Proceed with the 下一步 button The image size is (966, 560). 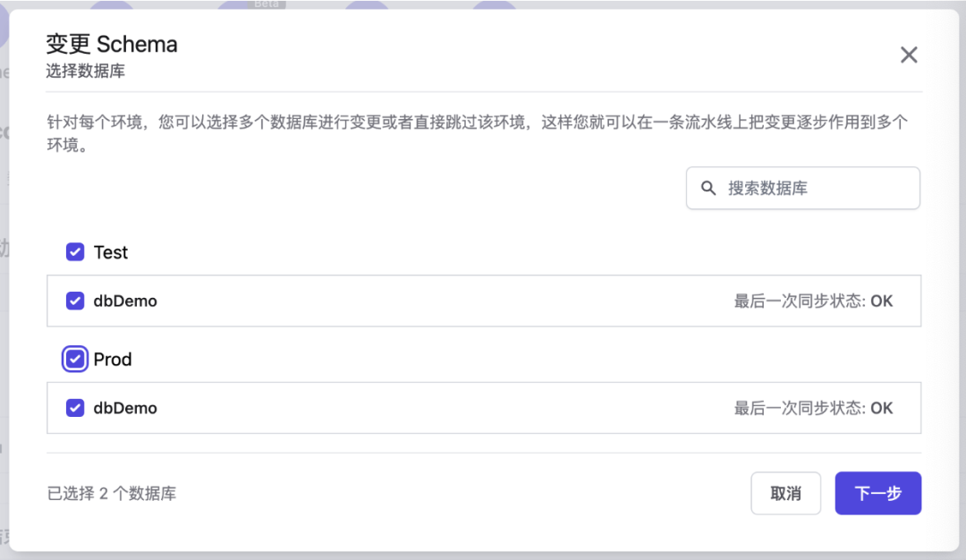[877, 494]
